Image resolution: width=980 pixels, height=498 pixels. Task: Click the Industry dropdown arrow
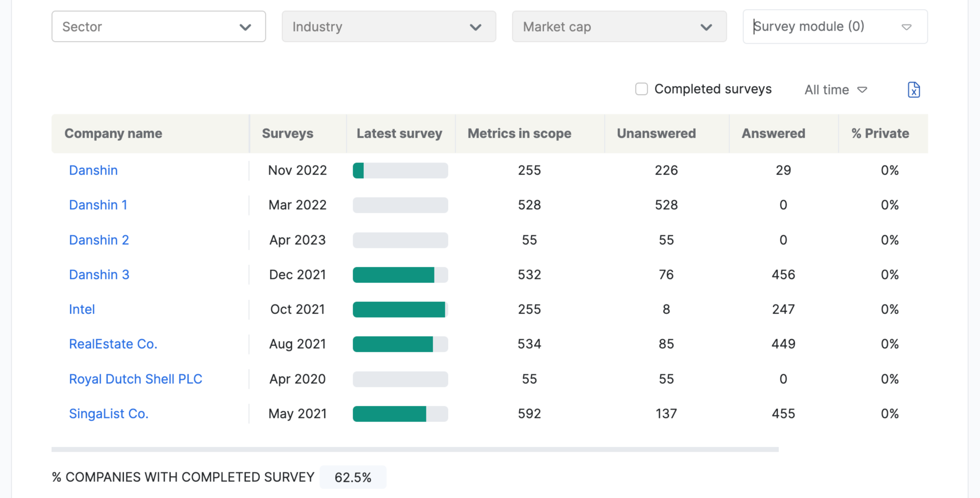coord(476,27)
